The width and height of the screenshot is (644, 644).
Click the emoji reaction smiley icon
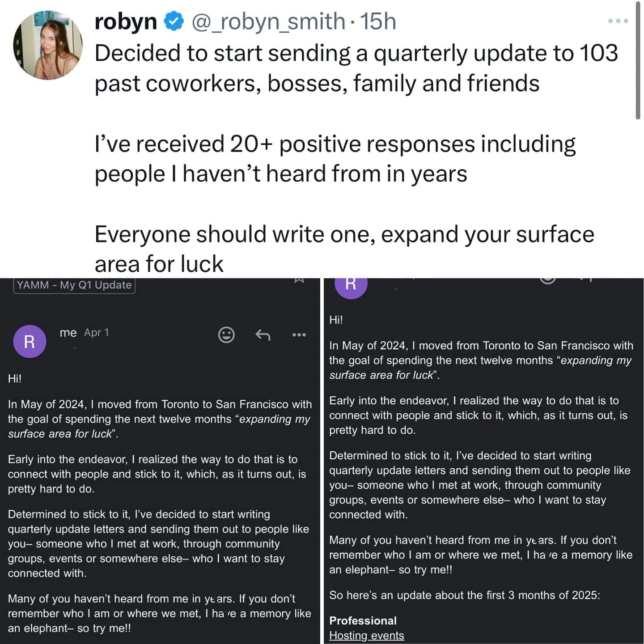(226, 334)
